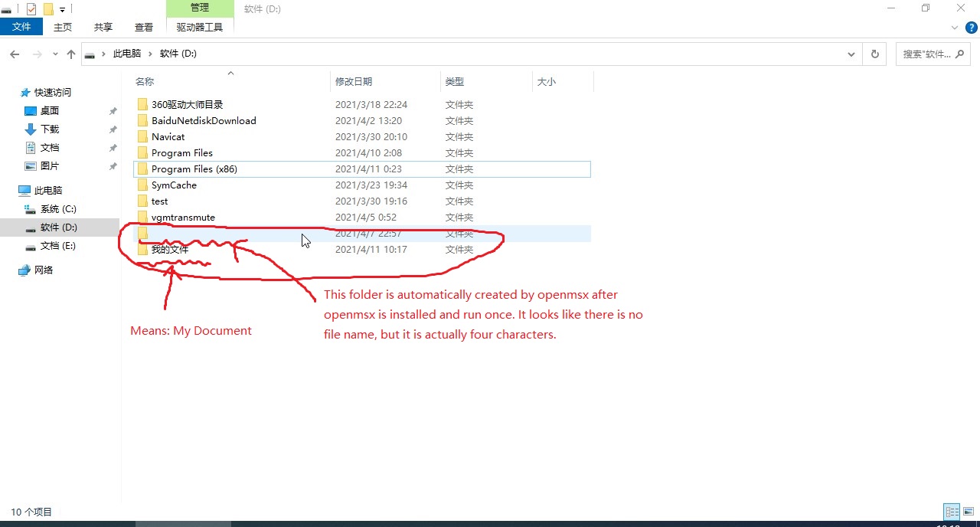The height and width of the screenshot is (527, 980).
Task: Open the quick access toolbar customize dropdown
Action: [62, 10]
